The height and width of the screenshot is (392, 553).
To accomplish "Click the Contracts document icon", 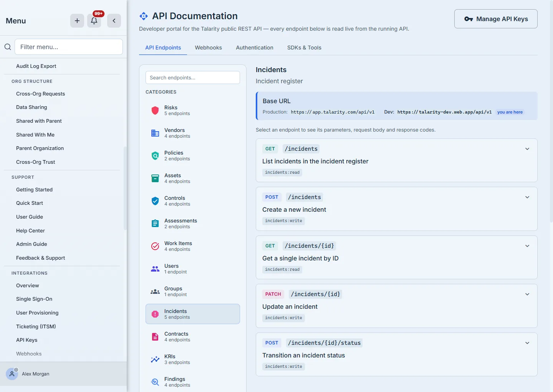I will point(155,337).
